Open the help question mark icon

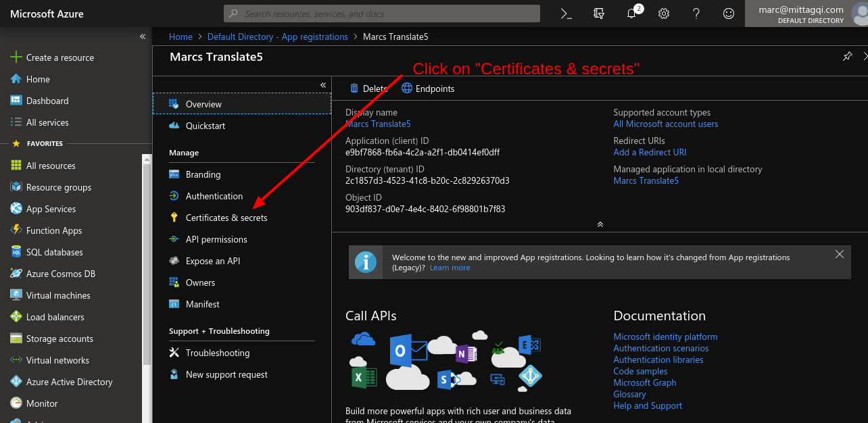[x=696, y=14]
